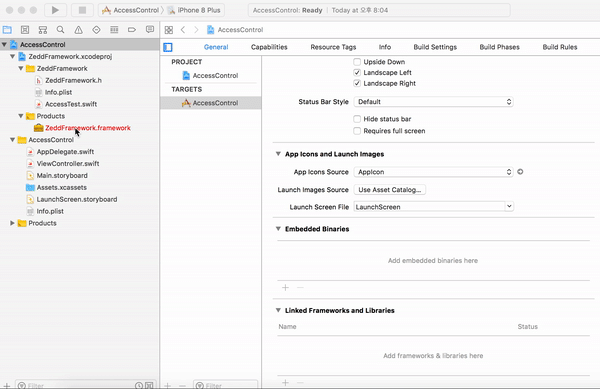This screenshot has width=600, height=389.
Task: Open Status Bar Style dropdown
Action: point(434,102)
